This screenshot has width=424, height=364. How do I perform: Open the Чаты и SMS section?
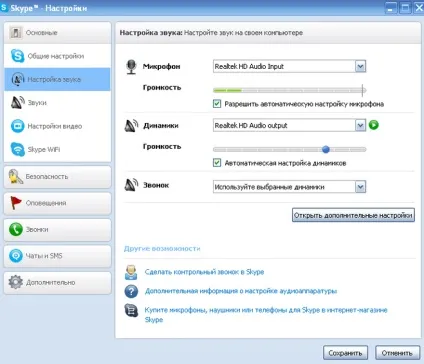coord(57,256)
